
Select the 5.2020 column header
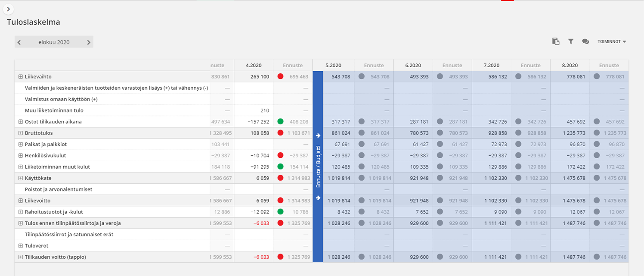(x=333, y=66)
